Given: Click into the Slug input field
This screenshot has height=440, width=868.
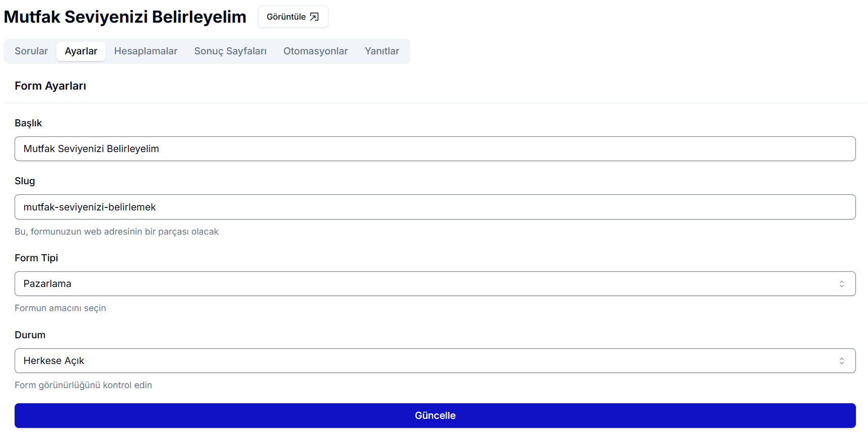Looking at the screenshot, I should tap(435, 207).
